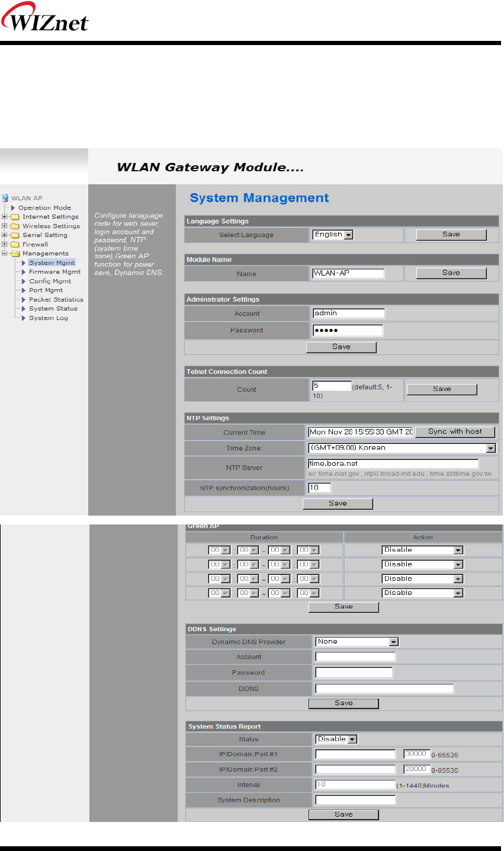Open Firmware Mgmt page

(54, 272)
